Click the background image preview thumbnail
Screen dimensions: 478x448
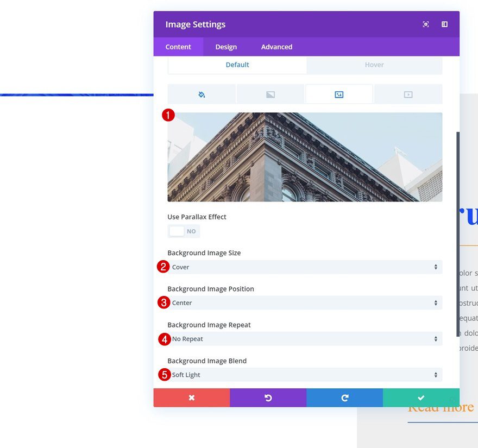(x=305, y=156)
